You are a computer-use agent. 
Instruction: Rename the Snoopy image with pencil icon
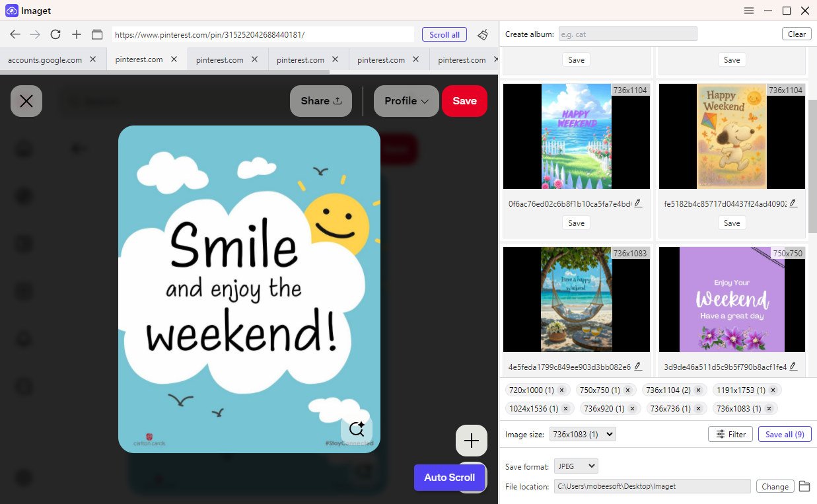(793, 203)
